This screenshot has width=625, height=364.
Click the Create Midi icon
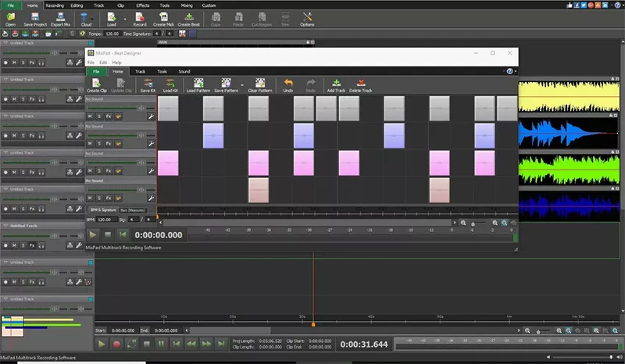[163, 19]
